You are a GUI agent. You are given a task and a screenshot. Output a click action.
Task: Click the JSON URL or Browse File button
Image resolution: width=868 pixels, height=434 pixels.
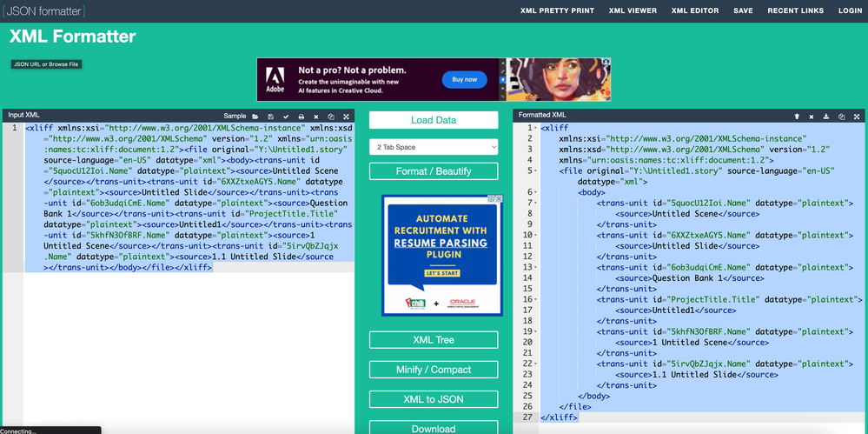click(46, 64)
